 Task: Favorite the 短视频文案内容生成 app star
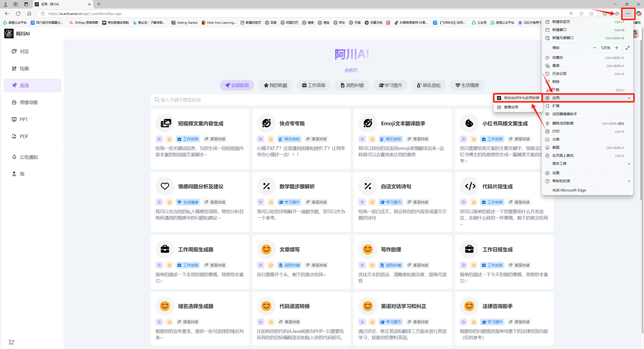tap(170, 139)
